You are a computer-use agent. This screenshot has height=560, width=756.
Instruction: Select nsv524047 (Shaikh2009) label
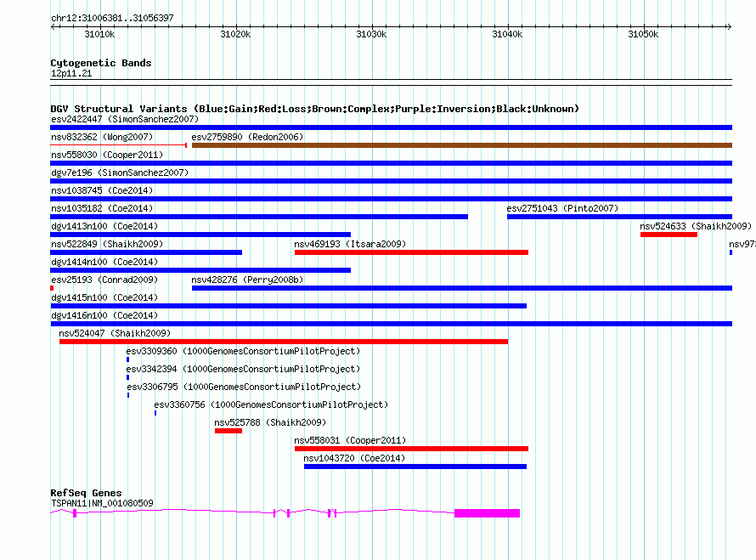tap(115, 333)
